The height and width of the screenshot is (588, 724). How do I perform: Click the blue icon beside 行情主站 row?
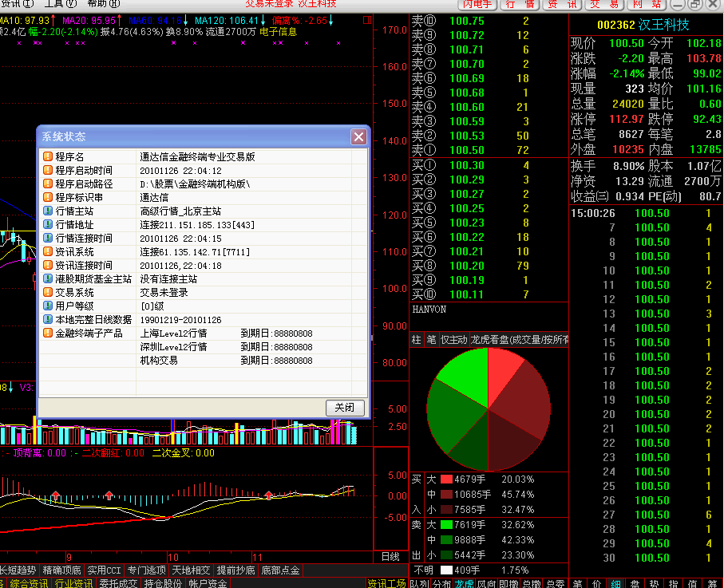(x=48, y=211)
